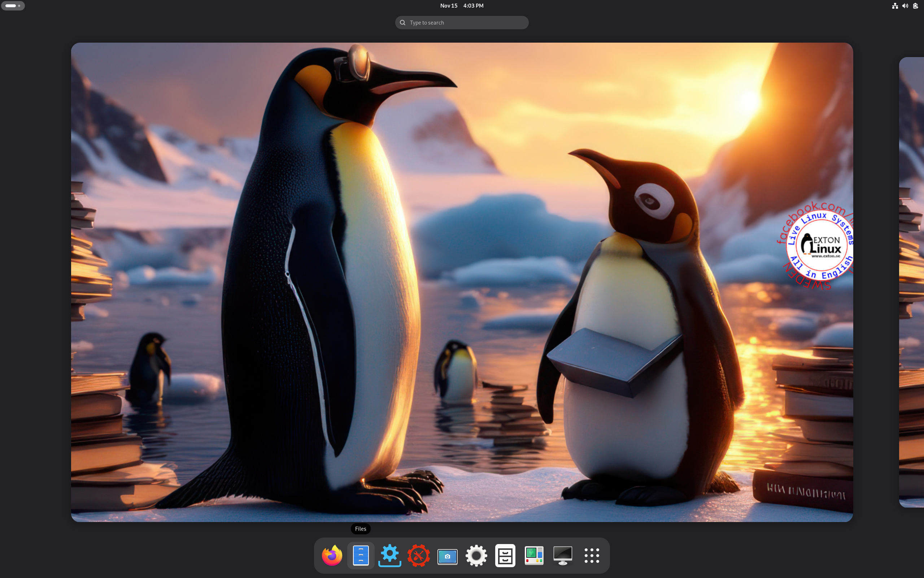Open the red gear with tools icon
This screenshot has width=924, height=578.
tap(418, 556)
